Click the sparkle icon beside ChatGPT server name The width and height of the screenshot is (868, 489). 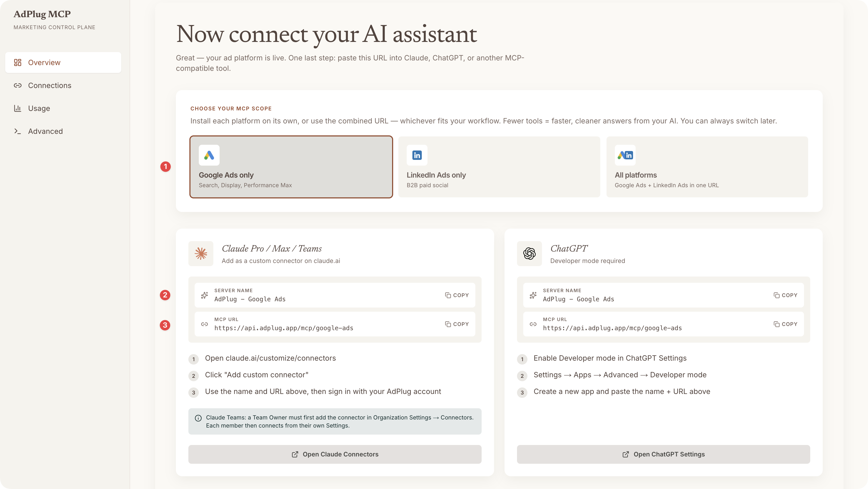pyautogui.click(x=533, y=295)
